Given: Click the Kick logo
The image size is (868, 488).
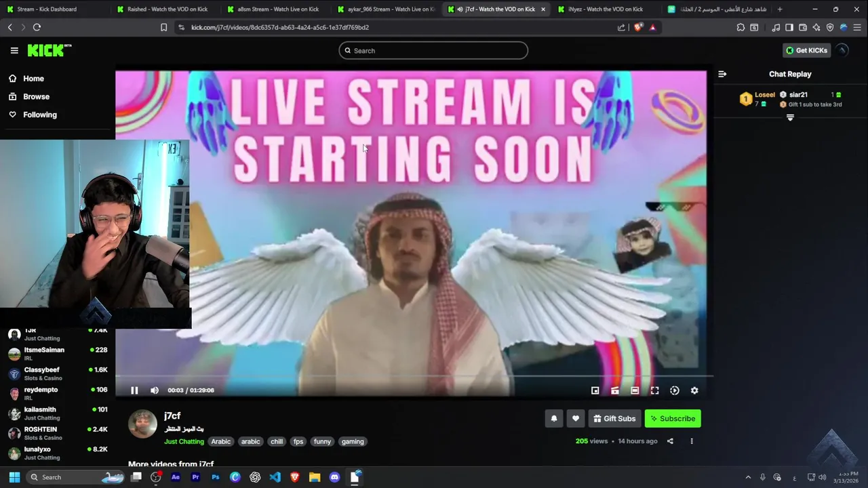Looking at the screenshot, I should 49,50.
